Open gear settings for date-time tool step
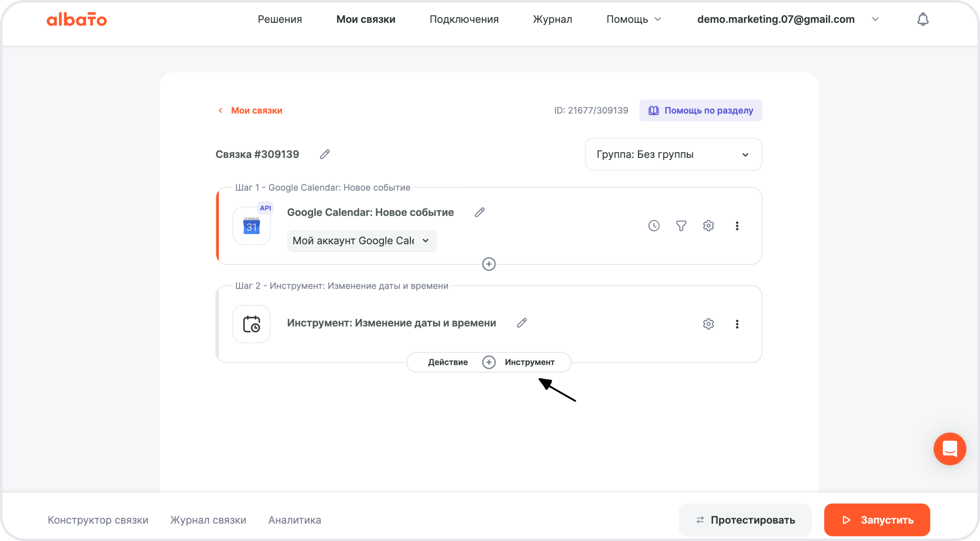 click(x=708, y=324)
